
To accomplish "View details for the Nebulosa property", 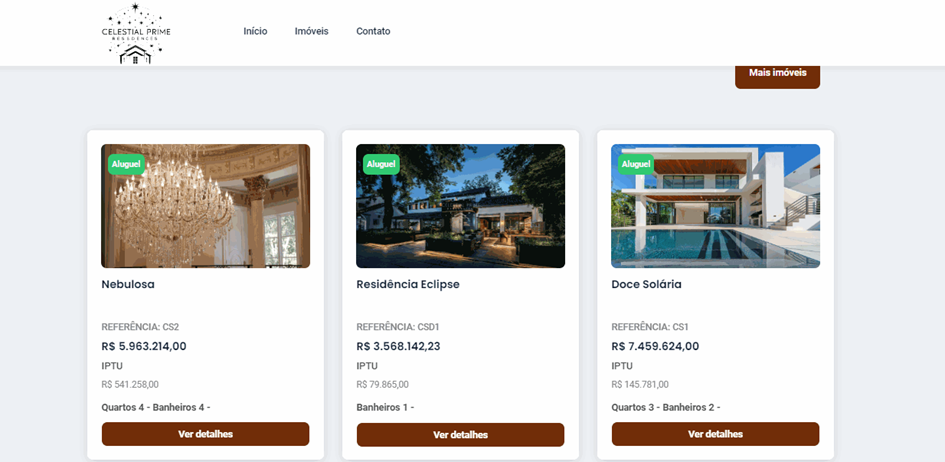I will (206, 434).
